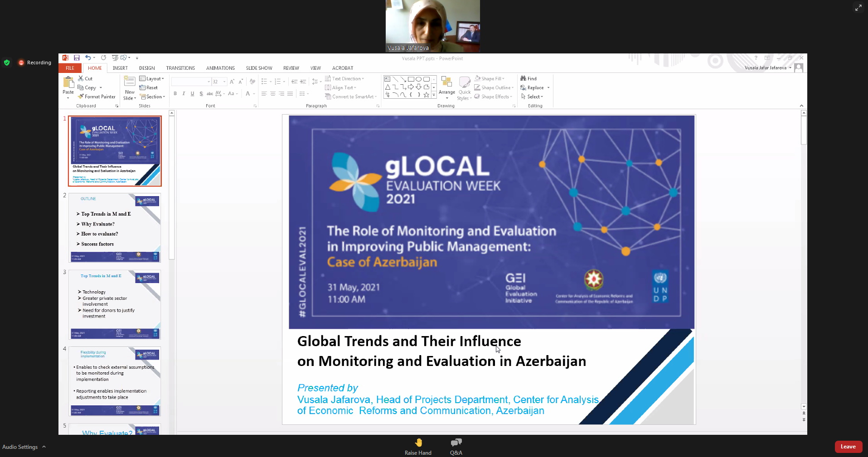Click the Bullets list icon
This screenshot has width=868, height=457.
click(264, 82)
